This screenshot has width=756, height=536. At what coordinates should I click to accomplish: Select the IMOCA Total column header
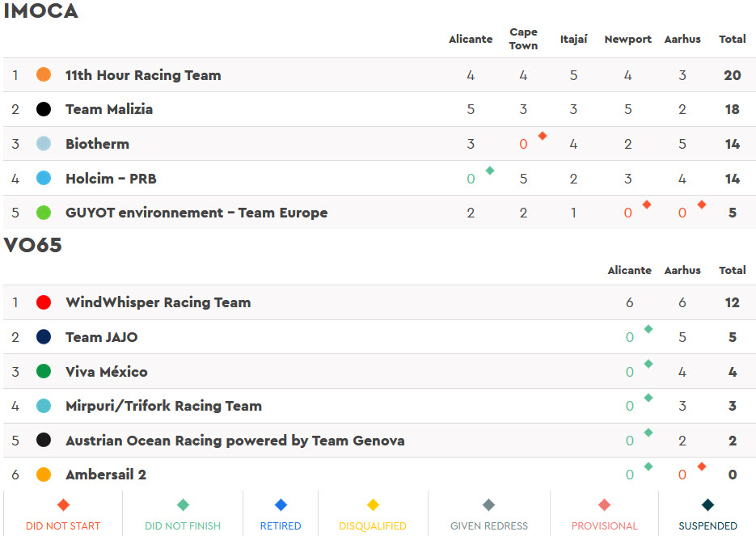(733, 39)
